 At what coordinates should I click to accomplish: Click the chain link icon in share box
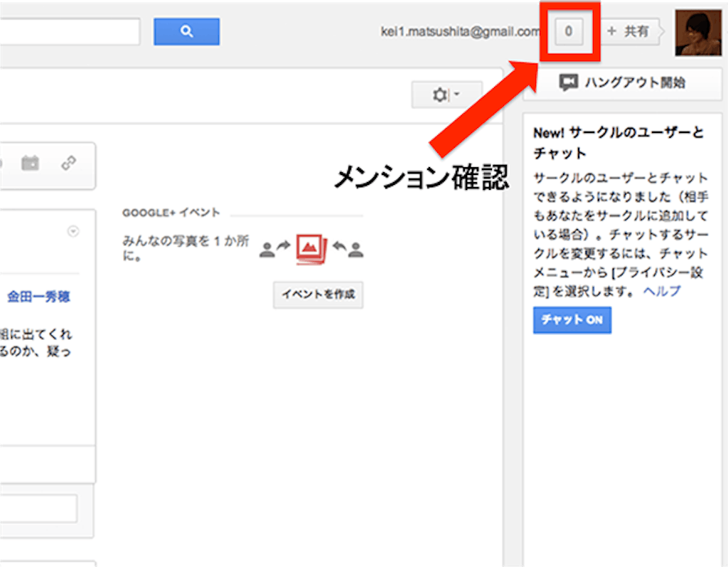[68, 164]
